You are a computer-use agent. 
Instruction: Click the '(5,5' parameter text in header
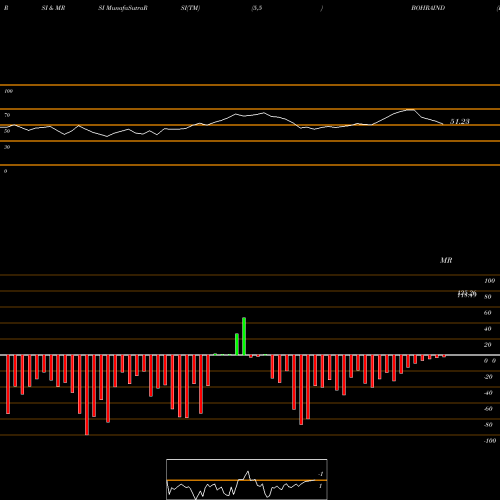(x=257, y=8)
